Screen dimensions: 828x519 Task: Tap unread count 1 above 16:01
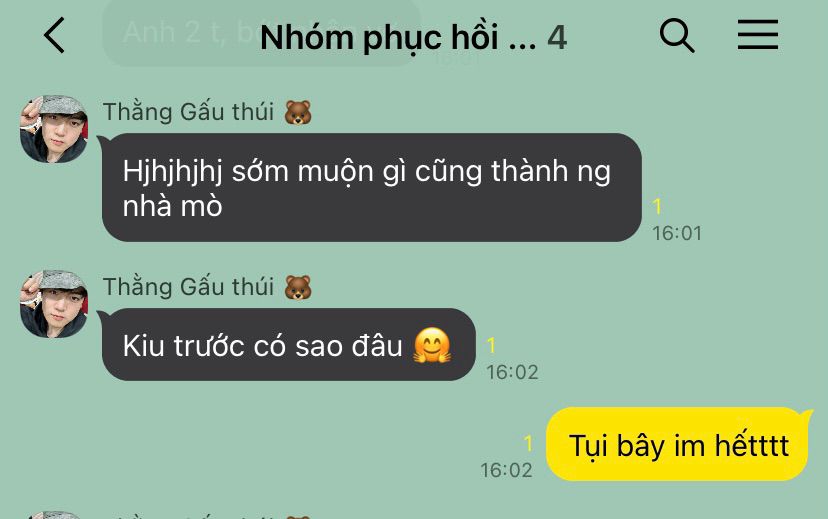coord(657,206)
